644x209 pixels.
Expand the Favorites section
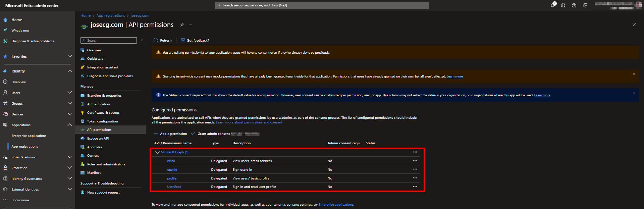[x=69, y=56]
